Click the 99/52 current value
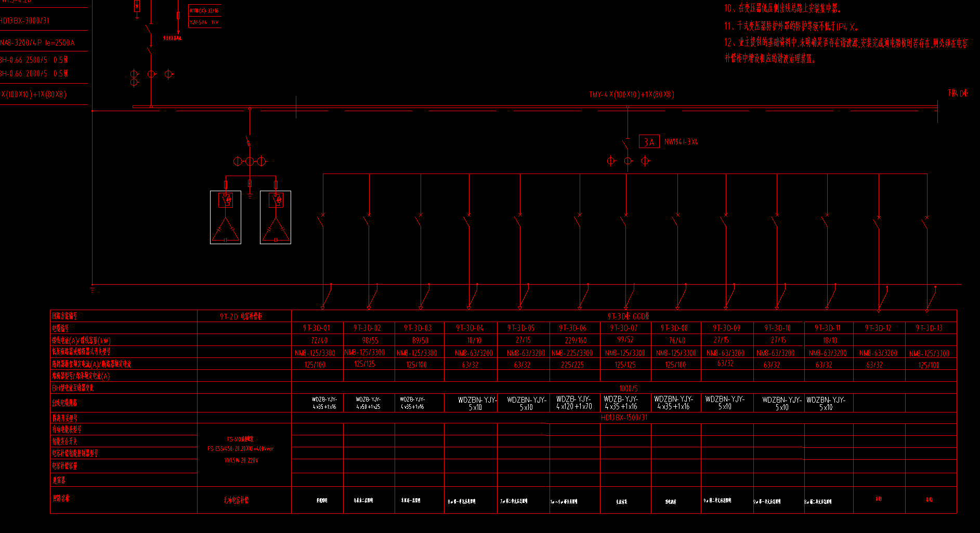Viewport: 980px width, 533px height. click(x=625, y=340)
